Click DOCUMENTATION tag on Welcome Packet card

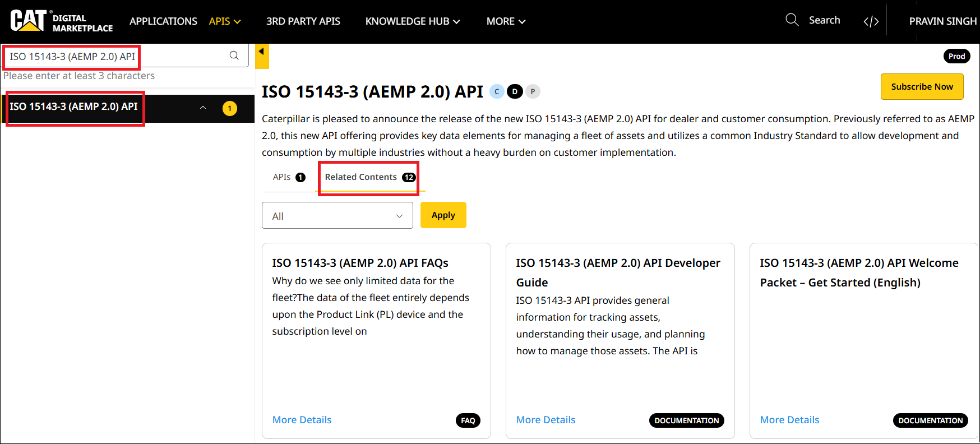(930, 420)
